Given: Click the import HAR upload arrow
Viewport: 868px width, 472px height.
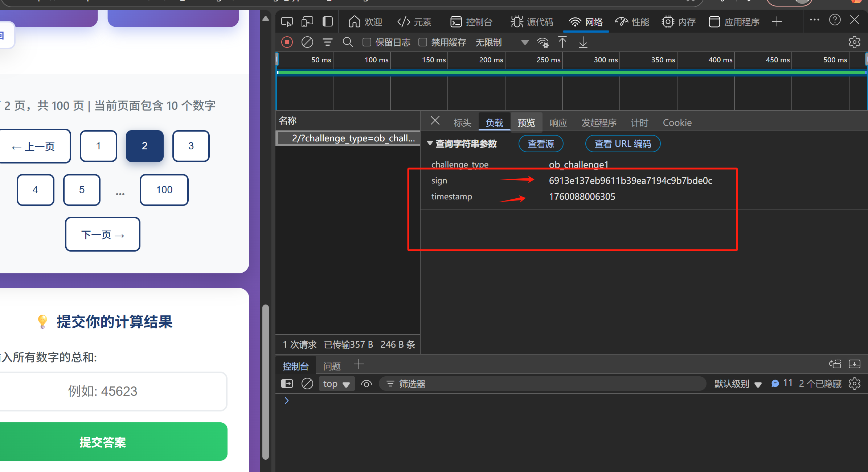Looking at the screenshot, I should click(x=562, y=42).
